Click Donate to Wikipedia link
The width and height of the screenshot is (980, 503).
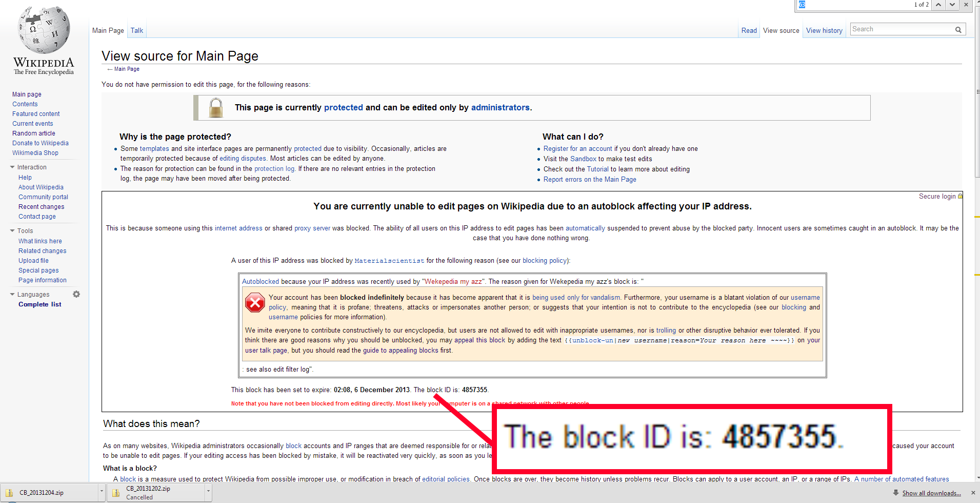(41, 143)
